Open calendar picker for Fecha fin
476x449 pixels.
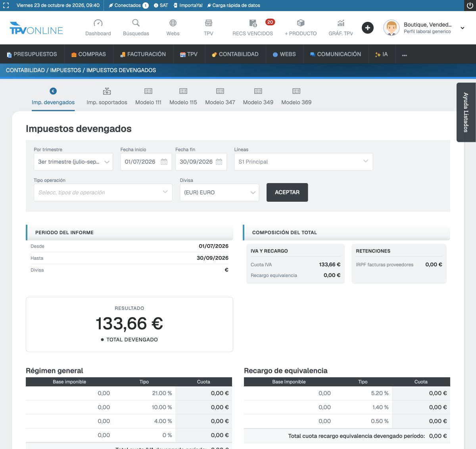219,162
